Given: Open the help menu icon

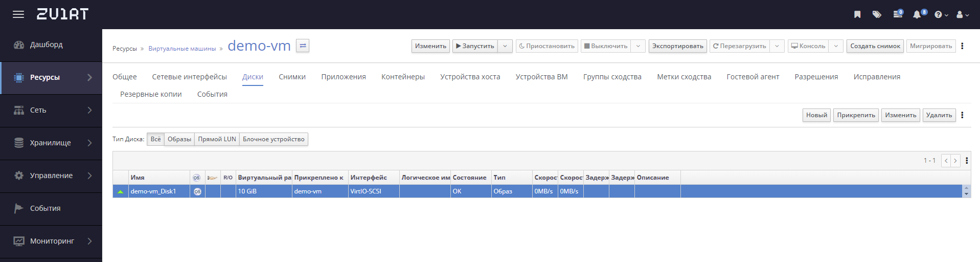Looking at the screenshot, I should [x=941, y=15].
